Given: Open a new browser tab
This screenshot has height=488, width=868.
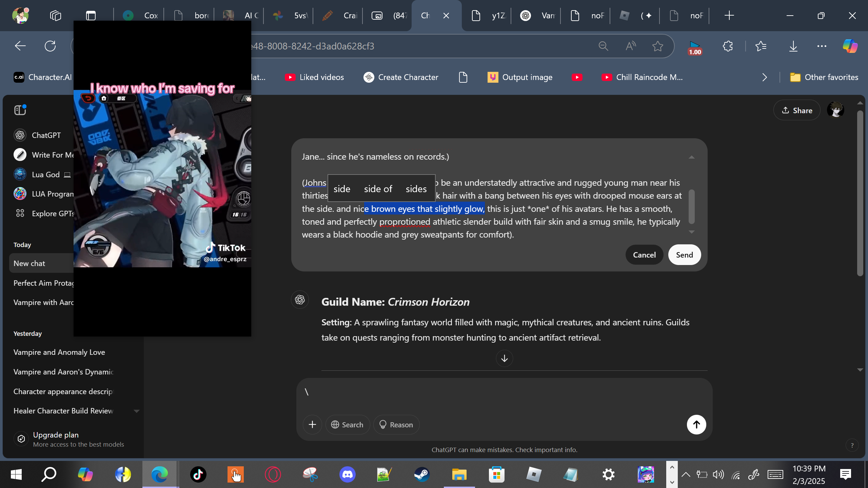Looking at the screenshot, I should point(729,16).
